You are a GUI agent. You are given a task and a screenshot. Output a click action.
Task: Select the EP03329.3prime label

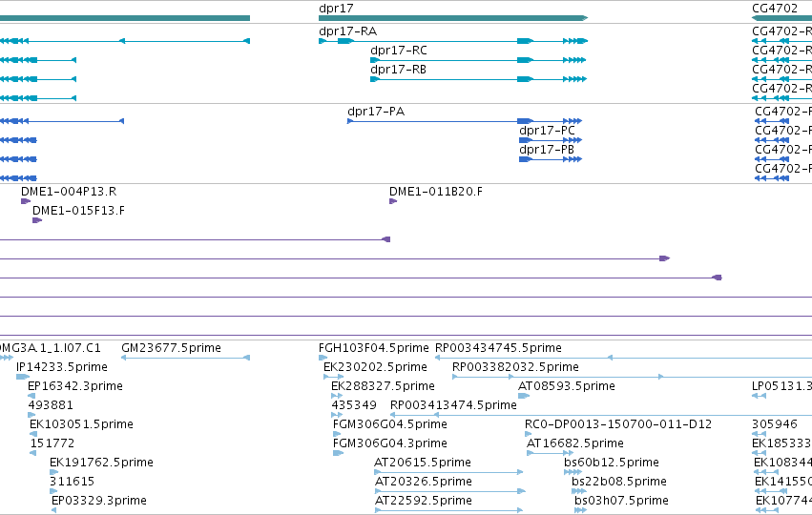99,501
